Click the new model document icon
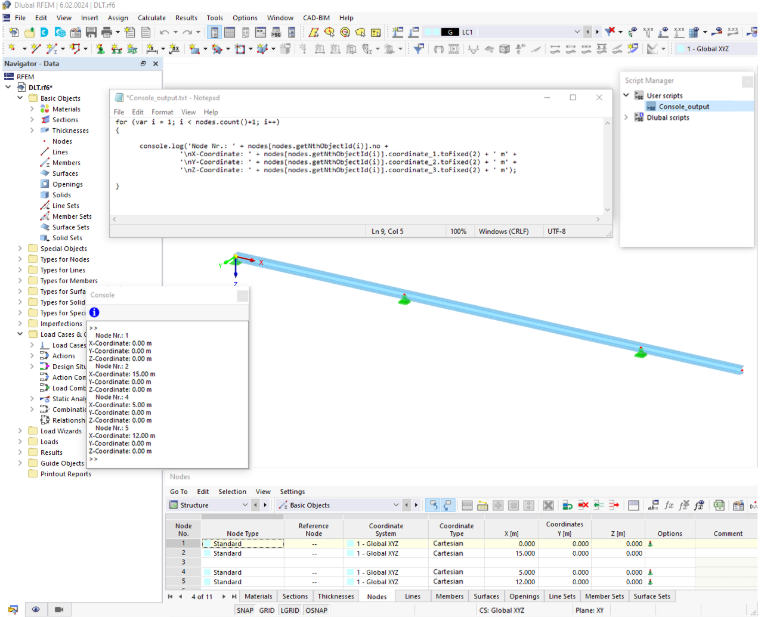Viewport: 760px width, 617px height. click(x=14, y=32)
